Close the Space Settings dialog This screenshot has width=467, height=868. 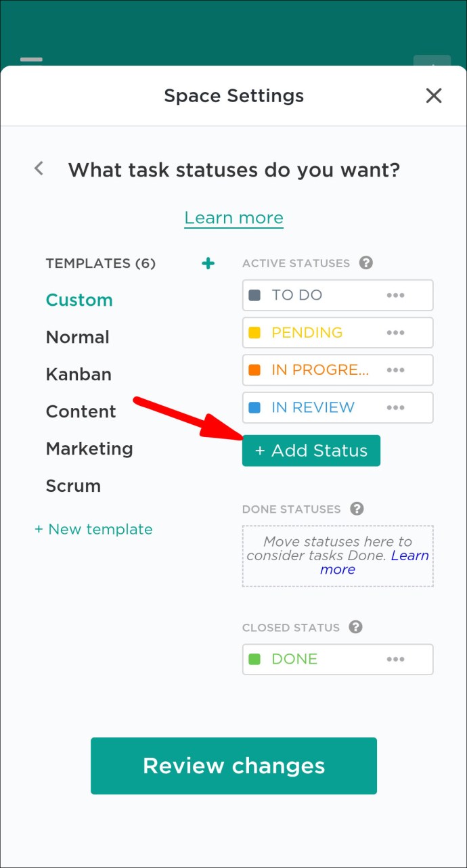[x=433, y=96]
